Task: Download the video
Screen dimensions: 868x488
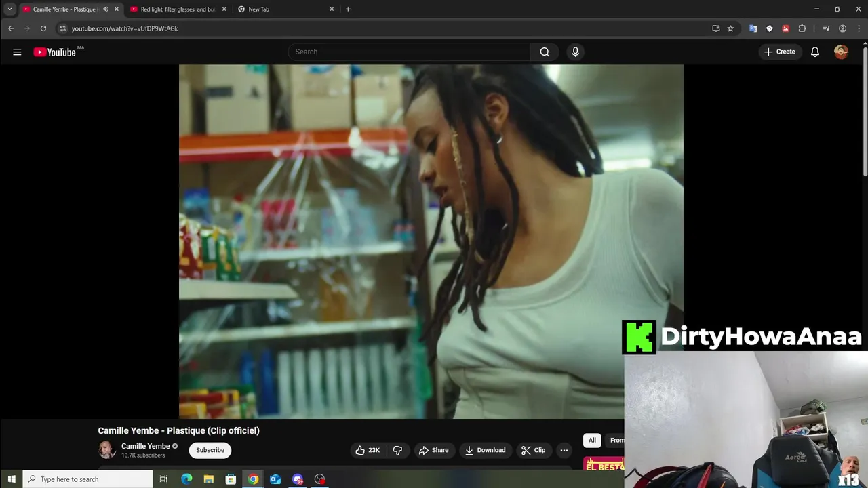Action: [485, 450]
